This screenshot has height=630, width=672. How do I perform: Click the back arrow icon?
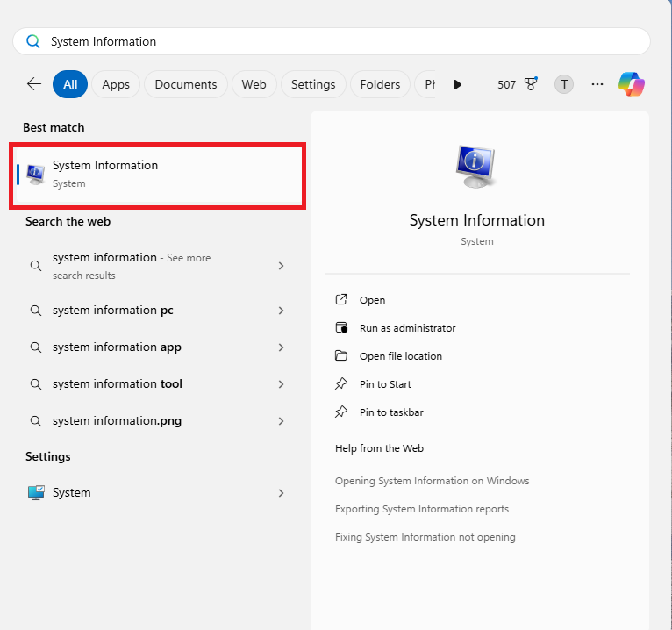34,84
